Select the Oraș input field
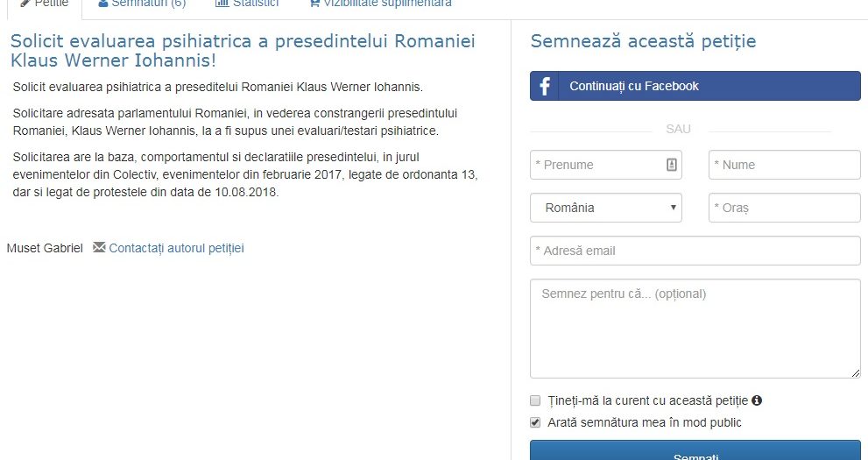This screenshot has width=868, height=460. 784,208
